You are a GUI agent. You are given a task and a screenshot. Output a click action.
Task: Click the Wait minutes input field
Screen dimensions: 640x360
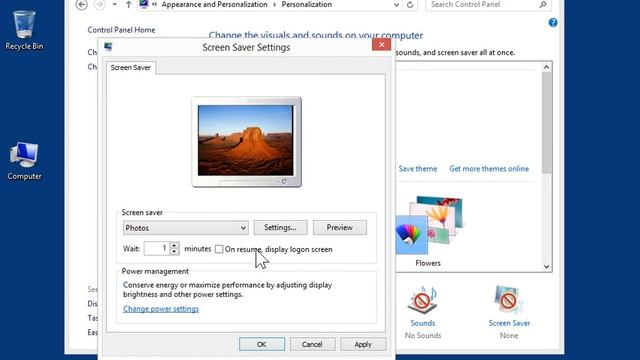[x=157, y=249]
